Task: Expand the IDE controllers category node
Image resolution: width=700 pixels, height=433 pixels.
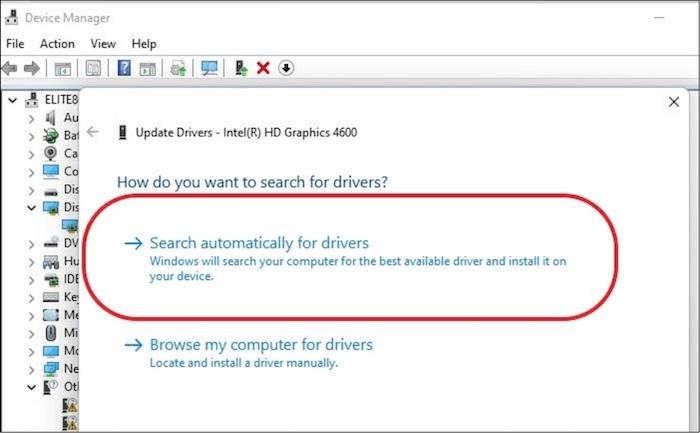Action: [x=31, y=280]
